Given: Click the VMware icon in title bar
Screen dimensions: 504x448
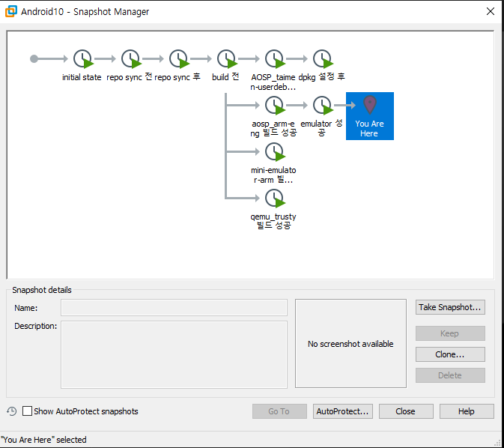Looking at the screenshot, I should coord(11,11).
